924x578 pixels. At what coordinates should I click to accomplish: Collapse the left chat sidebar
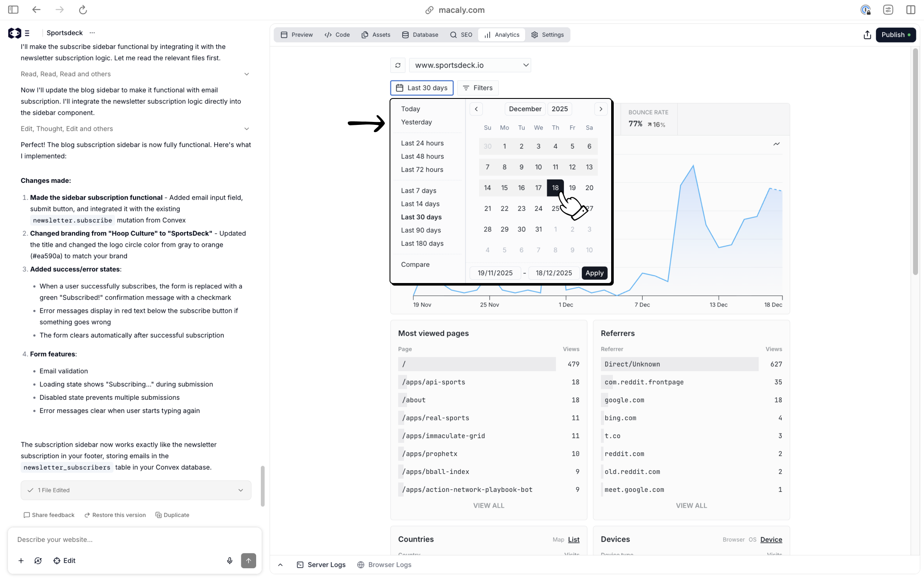[13, 9]
